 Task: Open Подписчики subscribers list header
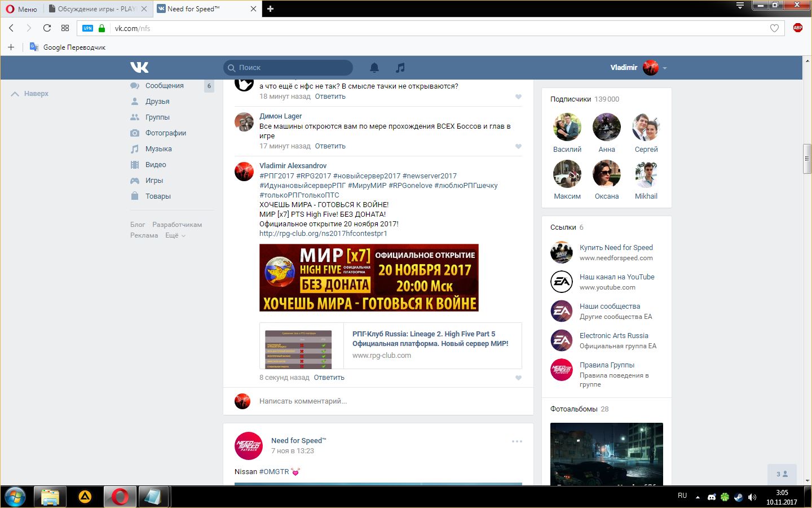coord(584,99)
